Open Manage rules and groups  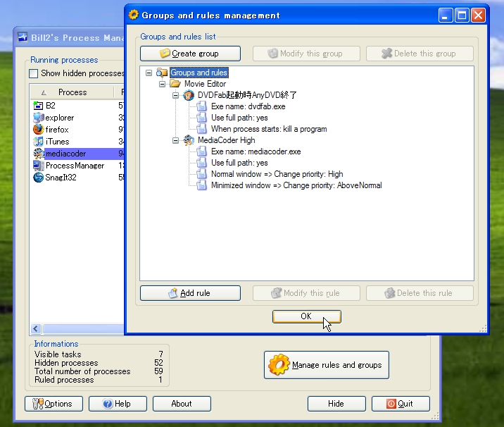(x=327, y=365)
